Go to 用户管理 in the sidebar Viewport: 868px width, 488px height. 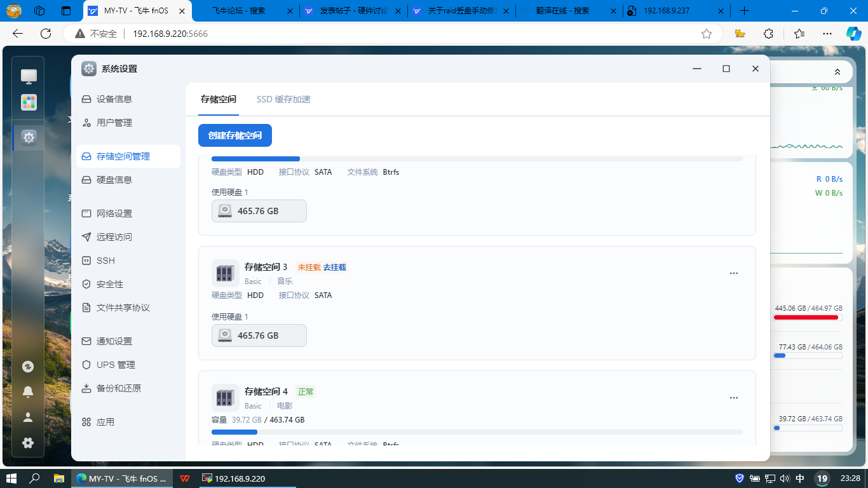[128, 123]
